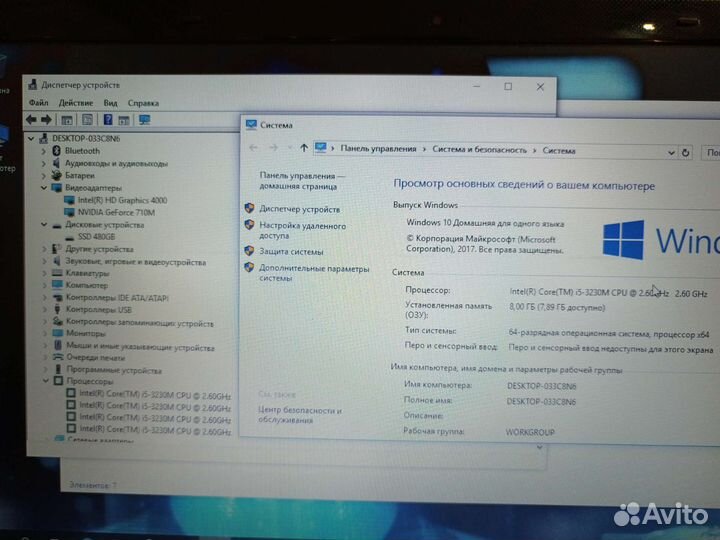Click Система и безопасность in the breadcrumb

click(479, 150)
